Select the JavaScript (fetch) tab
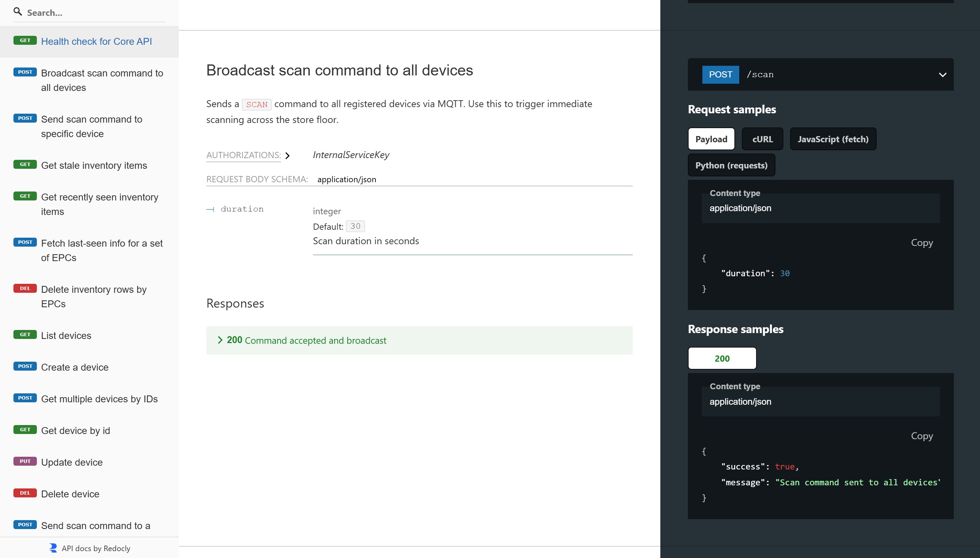Viewport: 980px width, 558px height. (833, 139)
